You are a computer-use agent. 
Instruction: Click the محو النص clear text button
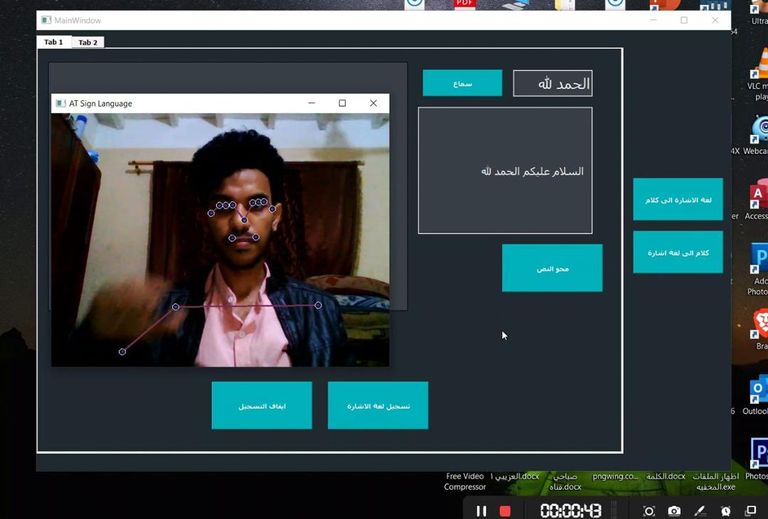pyautogui.click(x=552, y=268)
